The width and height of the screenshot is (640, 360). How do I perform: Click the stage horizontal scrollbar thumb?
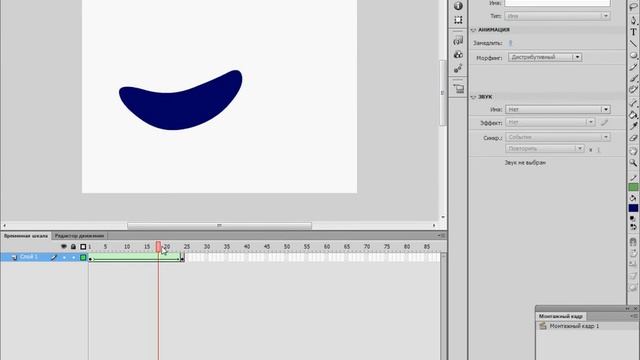pos(219,226)
